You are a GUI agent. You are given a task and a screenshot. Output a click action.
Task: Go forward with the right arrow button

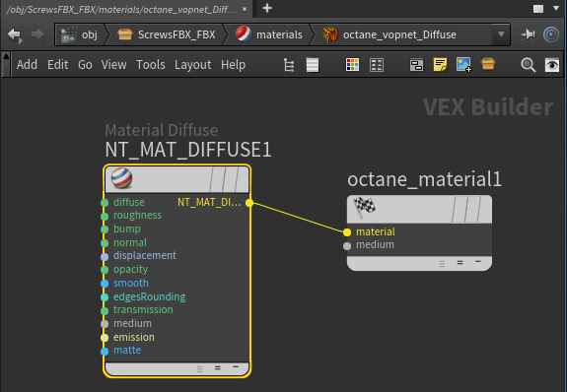pyautogui.click(x=36, y=34)
